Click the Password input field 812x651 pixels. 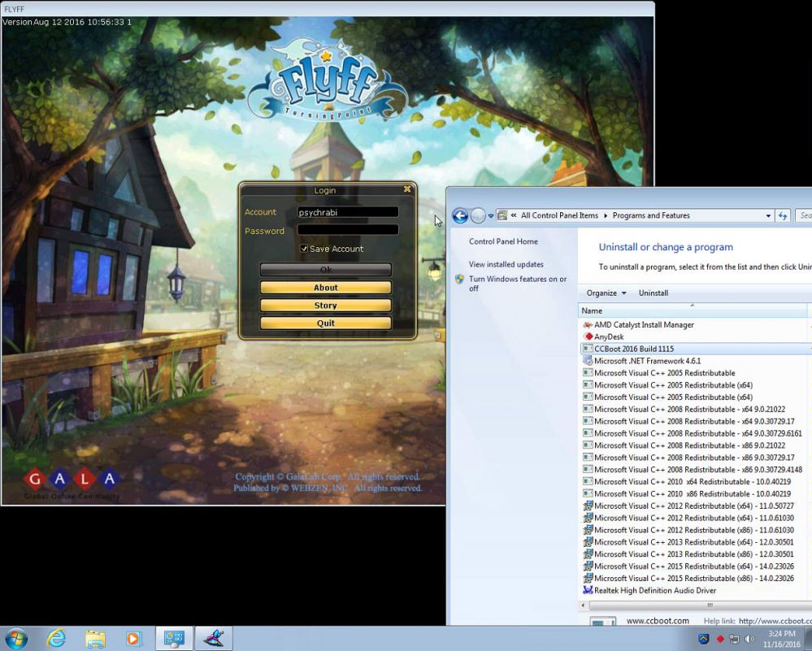pyautogui.click(x=348, y=230)
